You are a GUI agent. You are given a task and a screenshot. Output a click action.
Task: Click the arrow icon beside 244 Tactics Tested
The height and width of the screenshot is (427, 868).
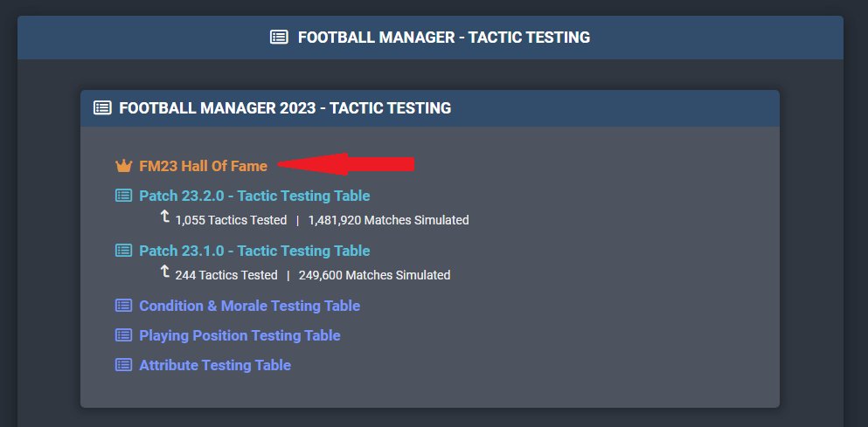pos(165,272)
